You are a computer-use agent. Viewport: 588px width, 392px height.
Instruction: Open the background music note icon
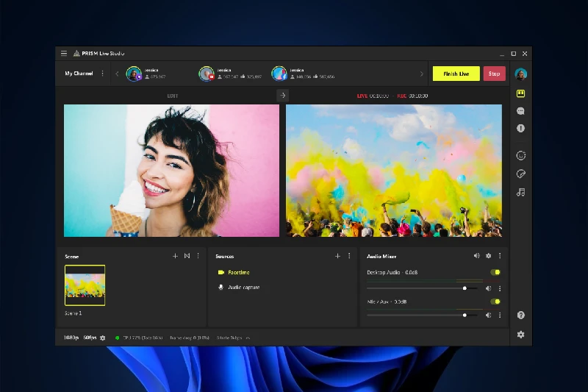(520, 192)
